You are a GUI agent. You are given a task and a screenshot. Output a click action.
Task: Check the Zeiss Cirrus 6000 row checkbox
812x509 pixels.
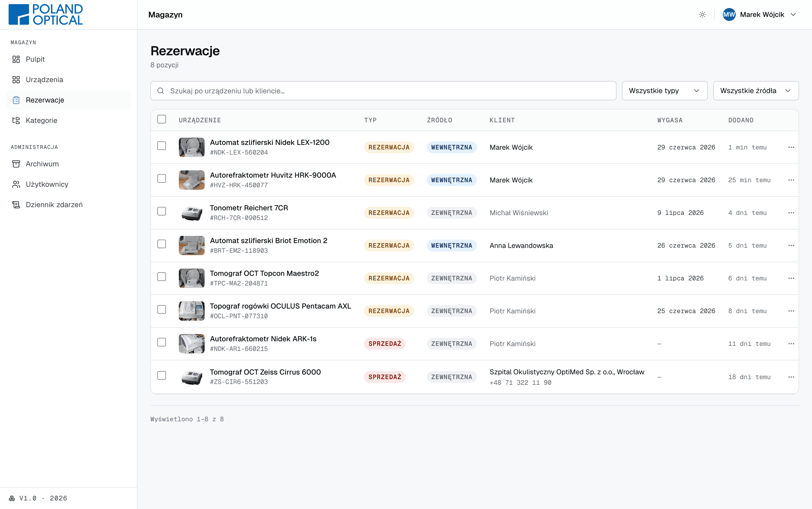coord(162,375)
